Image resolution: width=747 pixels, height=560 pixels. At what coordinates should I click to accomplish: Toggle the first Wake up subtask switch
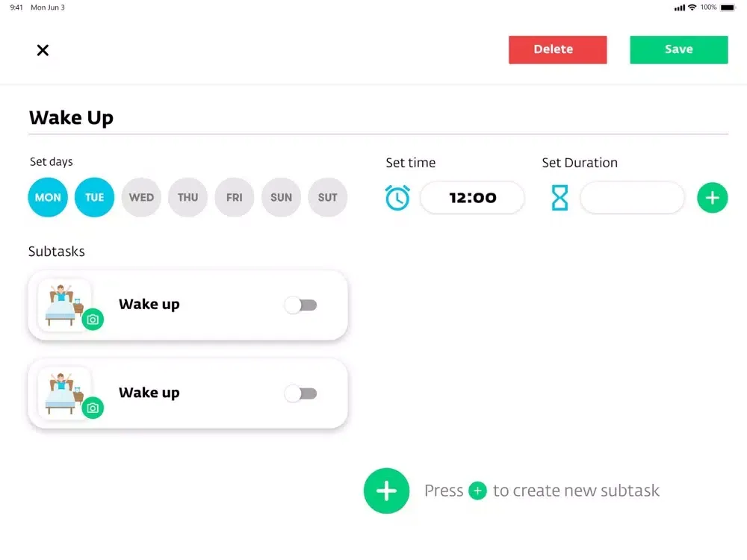(301, 305)
